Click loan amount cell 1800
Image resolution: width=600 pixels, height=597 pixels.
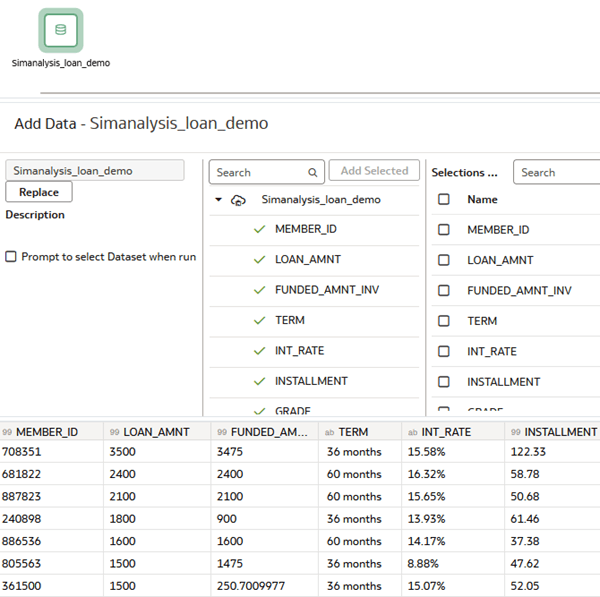point(157,519)
